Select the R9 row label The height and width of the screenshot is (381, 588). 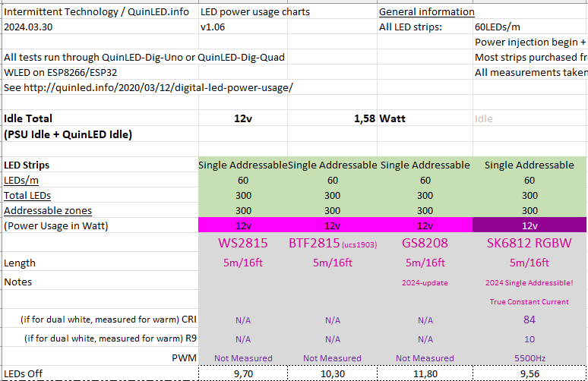click(110, 338)
